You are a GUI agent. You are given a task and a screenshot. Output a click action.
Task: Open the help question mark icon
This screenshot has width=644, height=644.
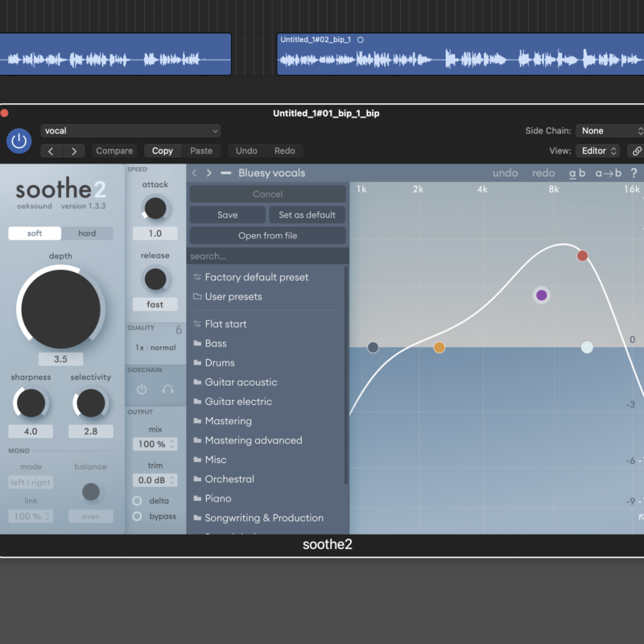click(634, 173)
